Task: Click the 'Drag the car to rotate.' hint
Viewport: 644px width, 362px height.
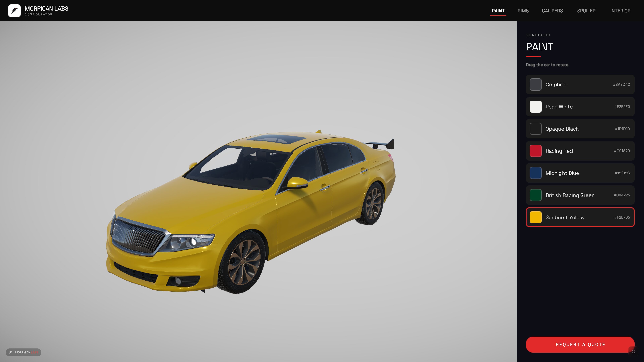Action: tap(548, 65)
